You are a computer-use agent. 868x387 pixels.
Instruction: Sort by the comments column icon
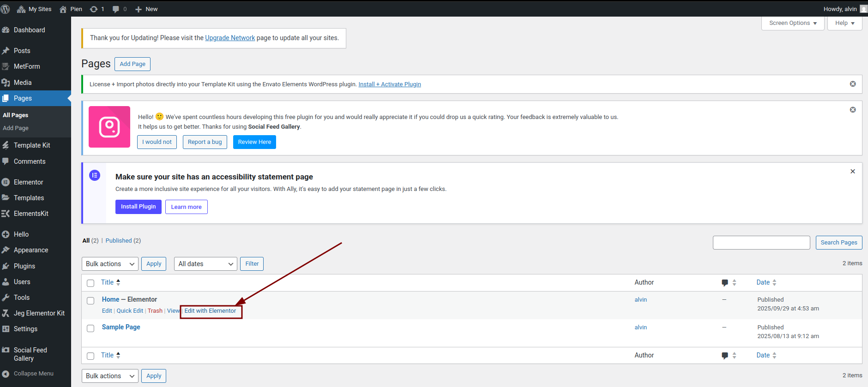click(x=725, y=283)
